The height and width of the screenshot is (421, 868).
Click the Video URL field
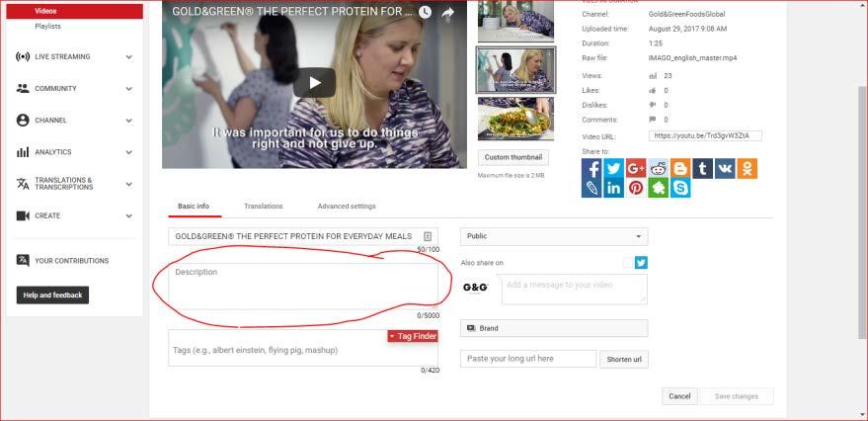705,135
